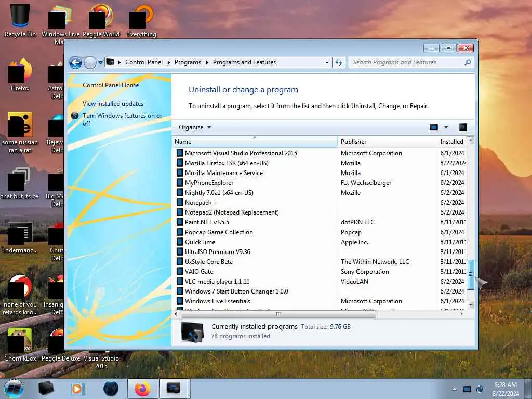Select Microsoft Visual Studio Professional 2015 row
Screen dimensions: 532x399
pos(321,153)
